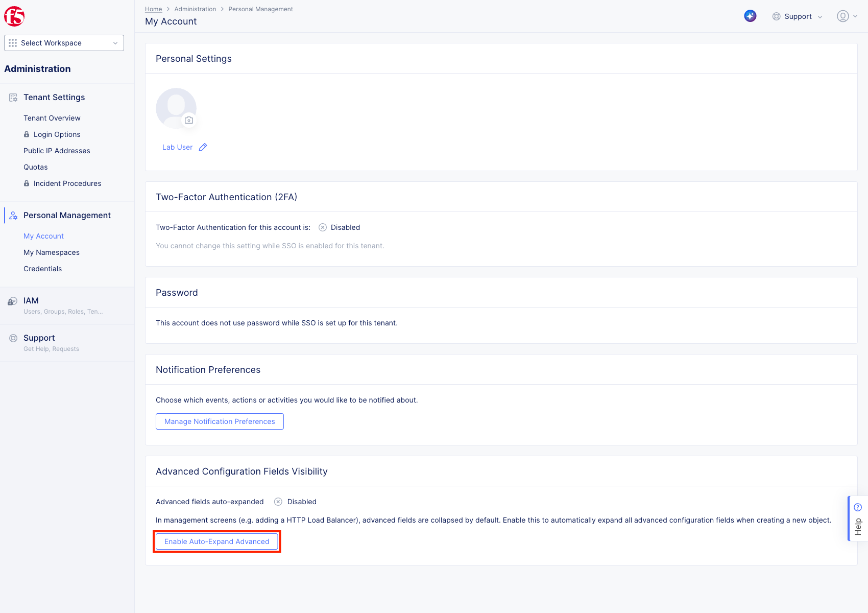Collapse the Personal Management section
868x613 pixels.
click(67, 216)
